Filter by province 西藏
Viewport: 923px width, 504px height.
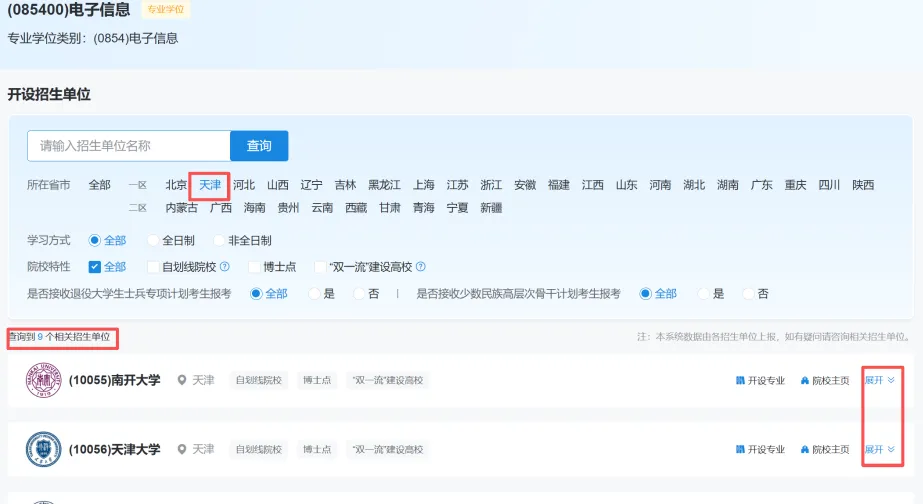click(x=356, y=208)
